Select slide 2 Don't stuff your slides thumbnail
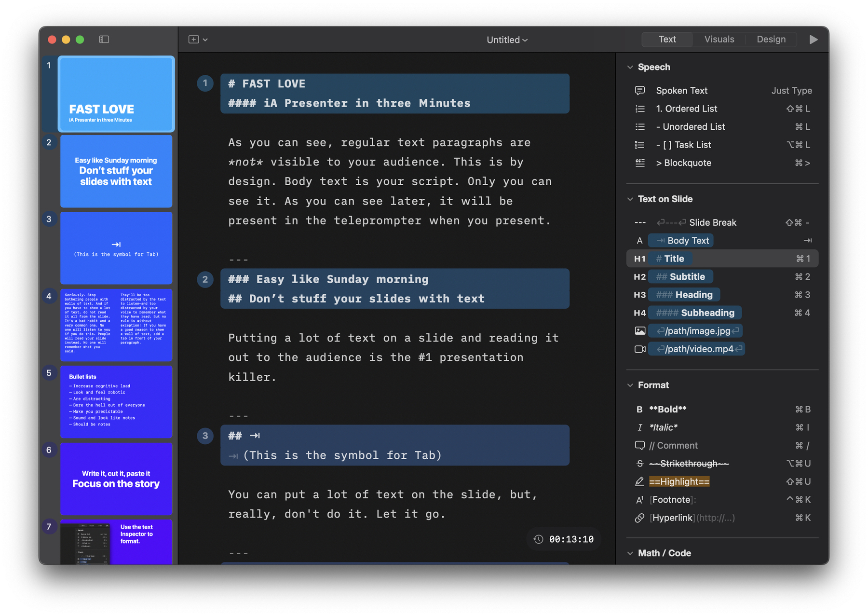Screen dimensions: 868x616 pyautogui.click(x=116, y=171)
